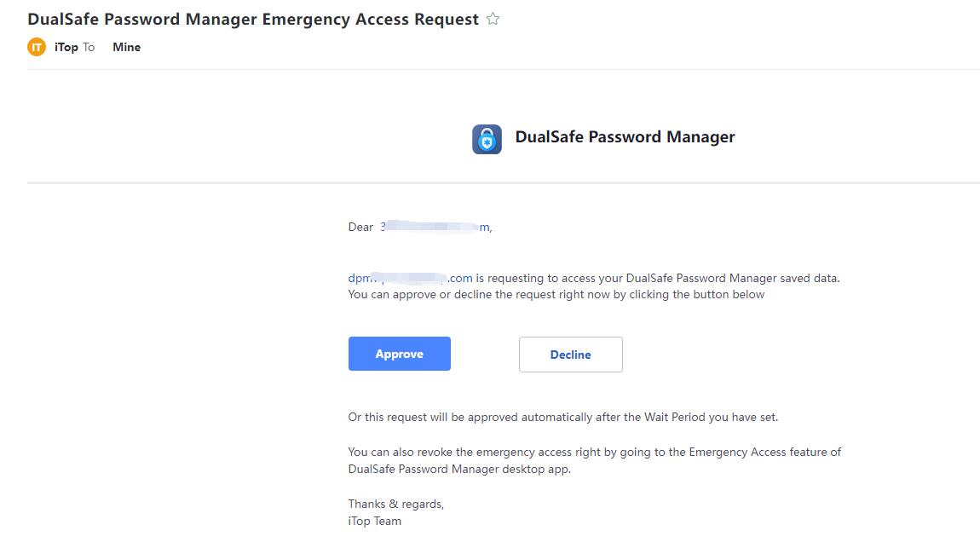Click the orange IT sender avatar
This screenshot has height=548, width=980.
click(37, 47)
